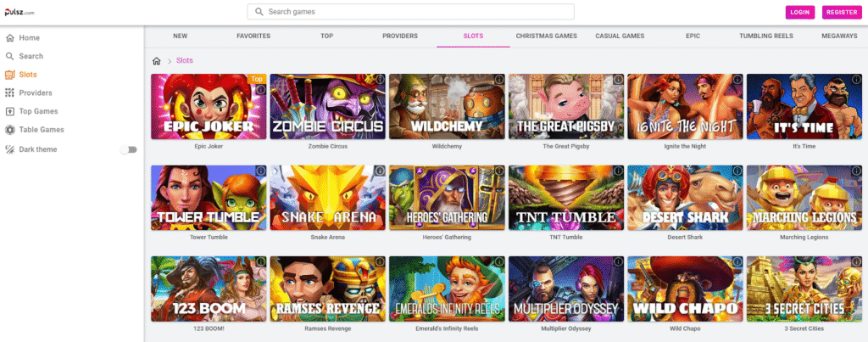Open info icon on TNT Tumble card
Screen dimensions: 868x342
[x=618, y=171]
